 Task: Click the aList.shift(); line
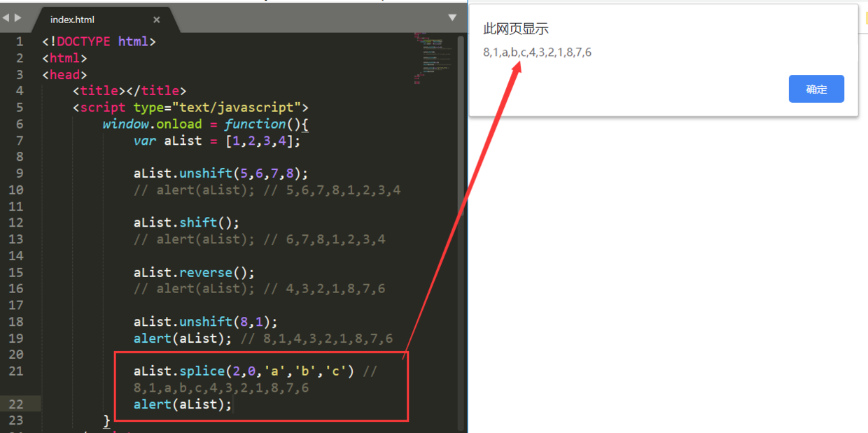coord(186,222)
